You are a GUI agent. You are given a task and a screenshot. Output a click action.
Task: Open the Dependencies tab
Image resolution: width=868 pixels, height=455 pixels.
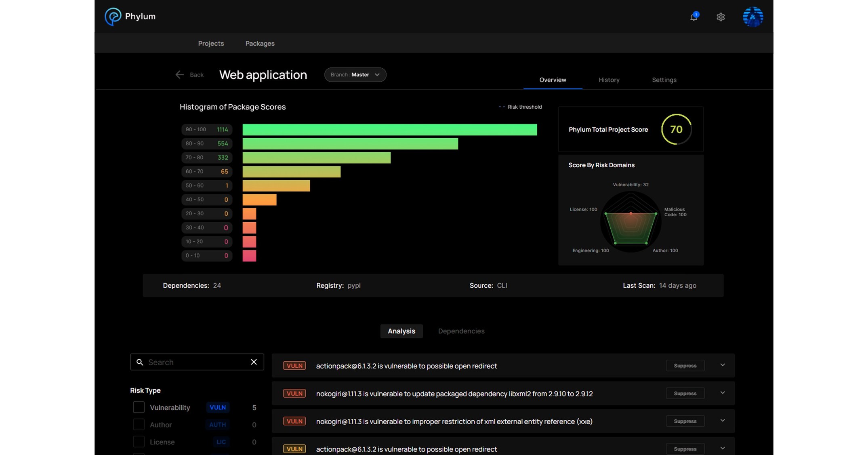pyautogui.click(x=461, y=331)
